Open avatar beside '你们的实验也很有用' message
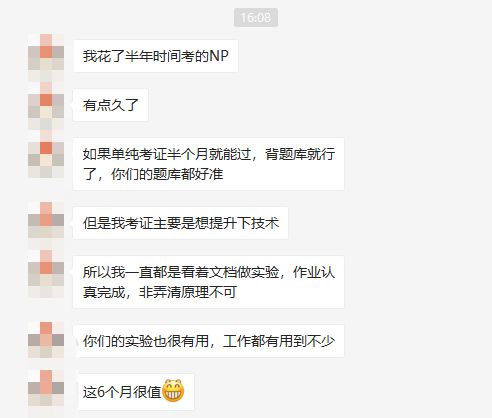Image resolution: width=492 pixels, height=418 pixels. [46, 340]
